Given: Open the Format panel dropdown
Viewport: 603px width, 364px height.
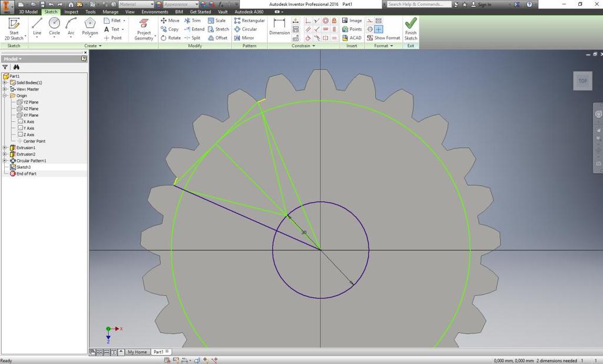Looking at the screenshot, I should coord(383,46).
